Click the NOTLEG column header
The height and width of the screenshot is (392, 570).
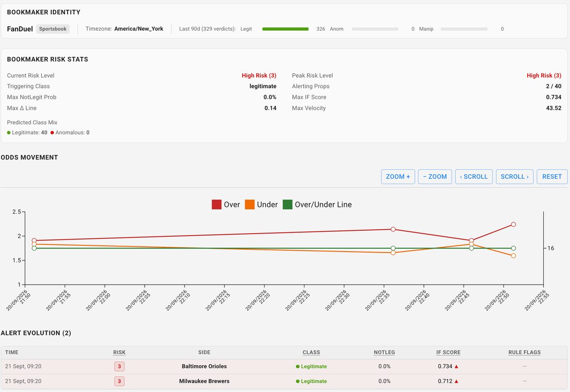click(x=384, y=352)
